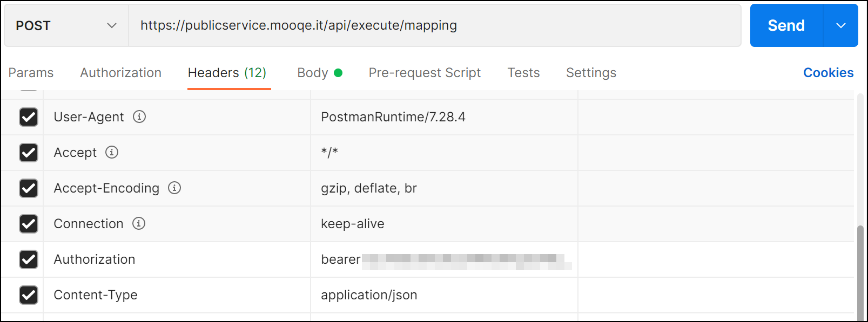
Task: Click the request URL input field
Action: pos(432,25)
